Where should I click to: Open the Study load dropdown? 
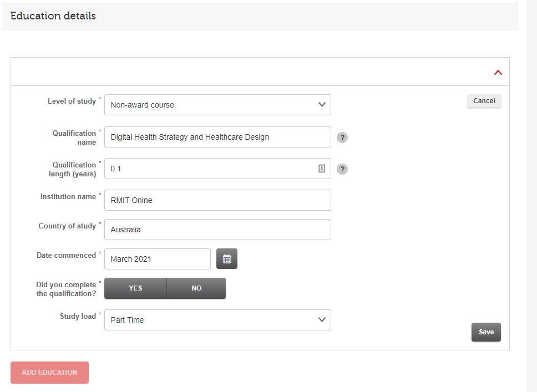pyautogui.click(x=217, y=319)
